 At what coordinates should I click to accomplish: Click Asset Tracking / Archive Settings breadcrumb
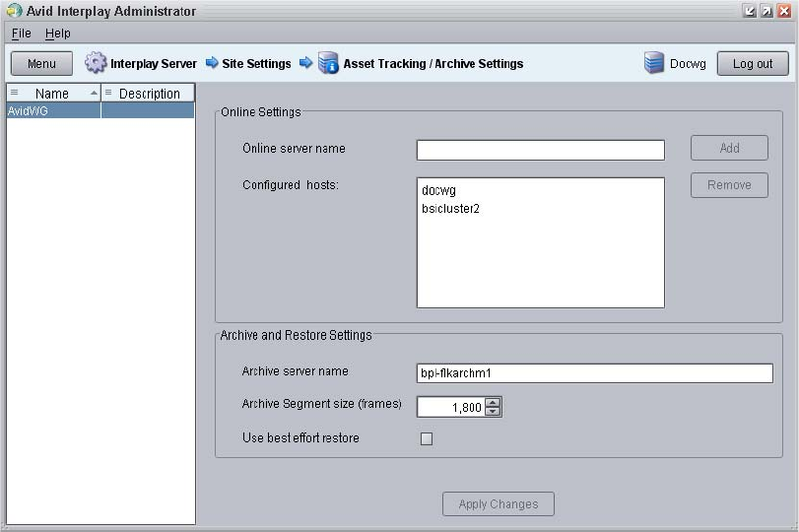click(433, 64)
